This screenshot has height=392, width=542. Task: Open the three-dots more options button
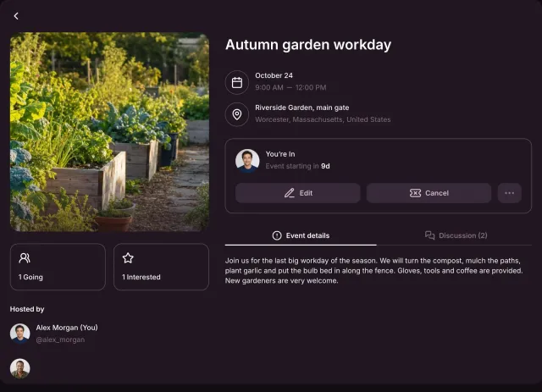coord(509,193)
